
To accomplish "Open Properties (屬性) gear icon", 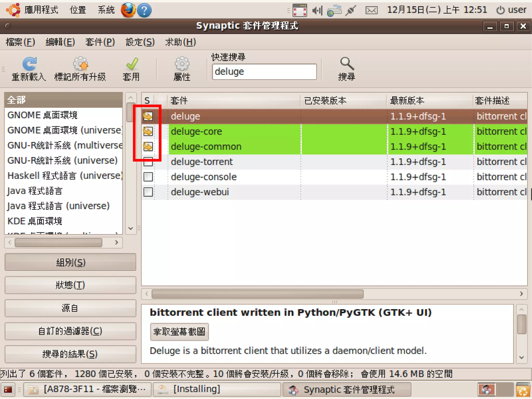I will click(182, 64).
